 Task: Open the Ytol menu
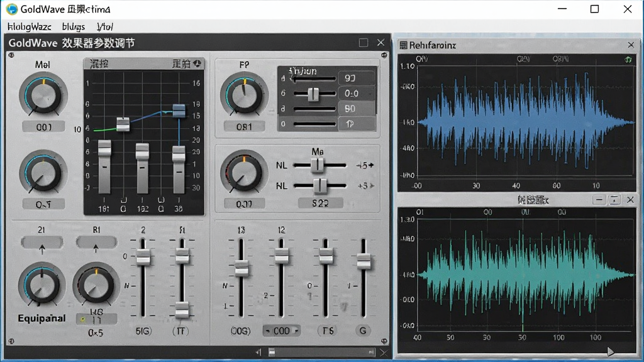(105, 26)
